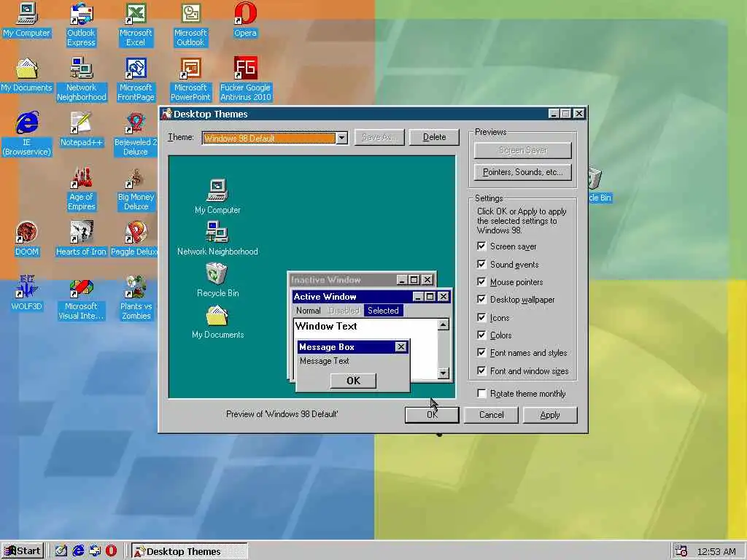Toggle Font names and styles checkbox

481,353
